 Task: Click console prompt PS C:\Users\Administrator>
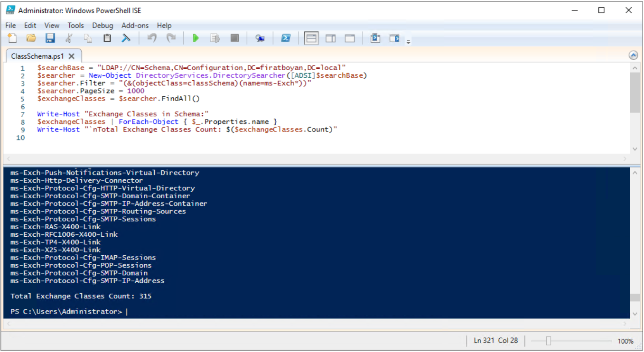pos(66,311)
